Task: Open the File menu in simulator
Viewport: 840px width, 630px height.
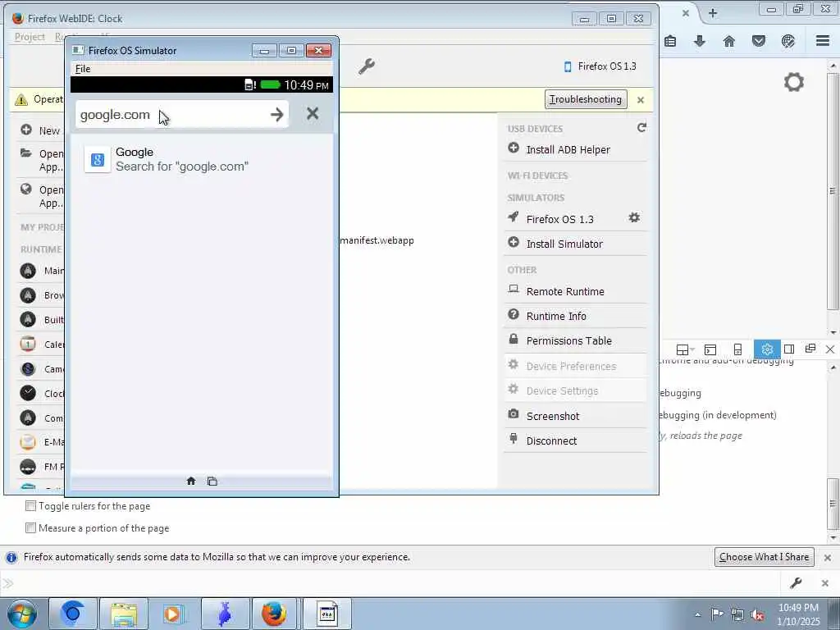Action: point(83,69)
